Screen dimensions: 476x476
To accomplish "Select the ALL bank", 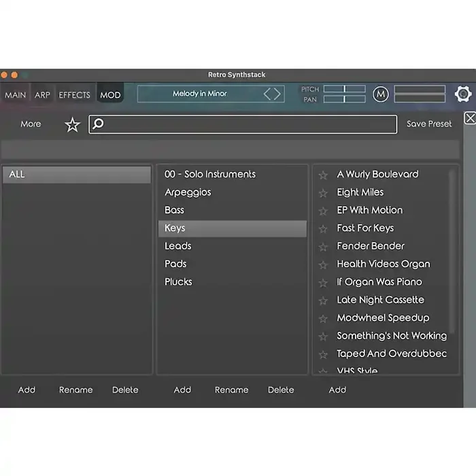I will point(77,175).
